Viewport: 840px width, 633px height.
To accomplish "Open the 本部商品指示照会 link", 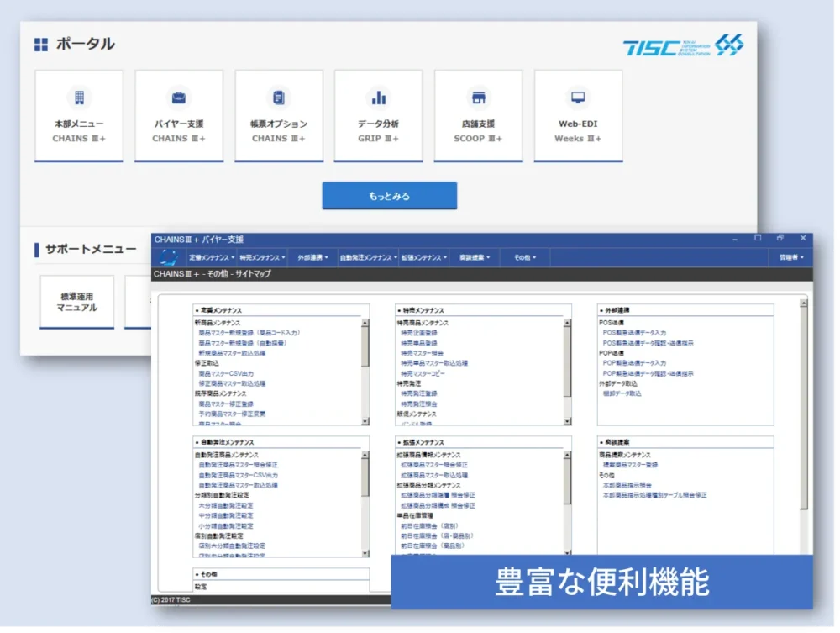I will [627, 486].
